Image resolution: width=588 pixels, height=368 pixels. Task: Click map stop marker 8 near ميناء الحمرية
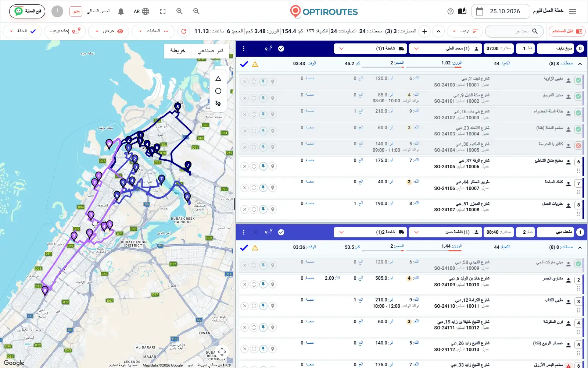click(x=178, y=107)
